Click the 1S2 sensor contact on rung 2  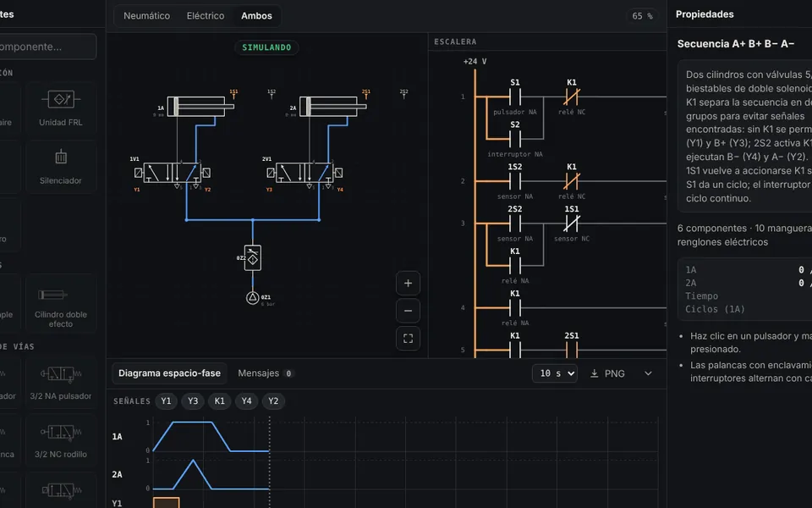(515, 181)
